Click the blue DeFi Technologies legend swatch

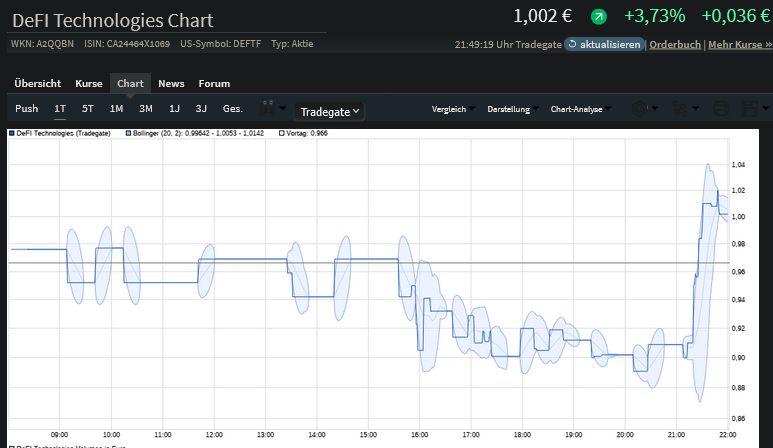coord(11,132)
